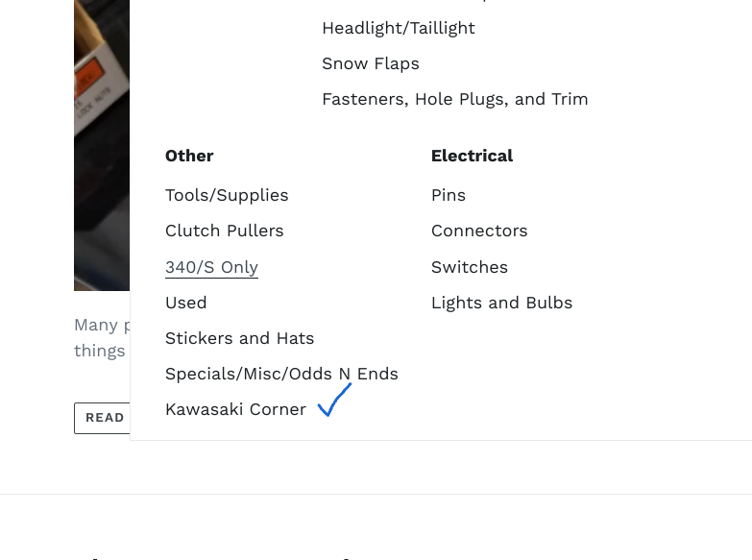This screenshot has width=752, height=560.
Task: Open the Used parts category
Action: [x=185, y=303]
